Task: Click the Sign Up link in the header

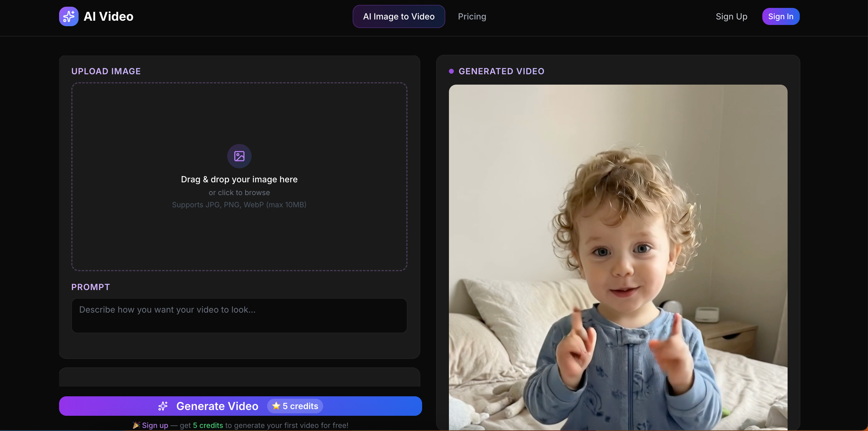Action: 731,16
